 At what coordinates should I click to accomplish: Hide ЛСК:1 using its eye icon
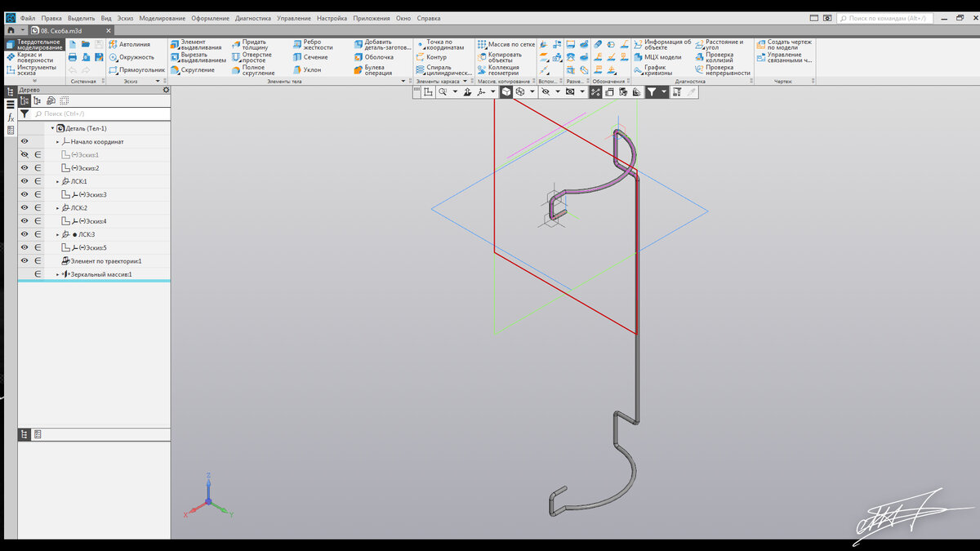point(24,181)
